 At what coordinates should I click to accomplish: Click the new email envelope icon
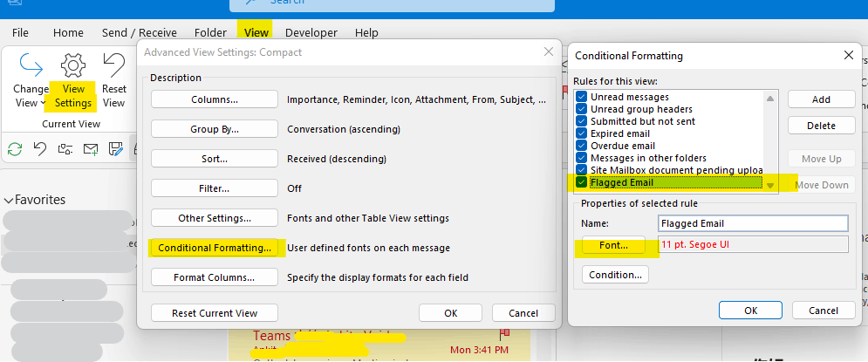91,148
